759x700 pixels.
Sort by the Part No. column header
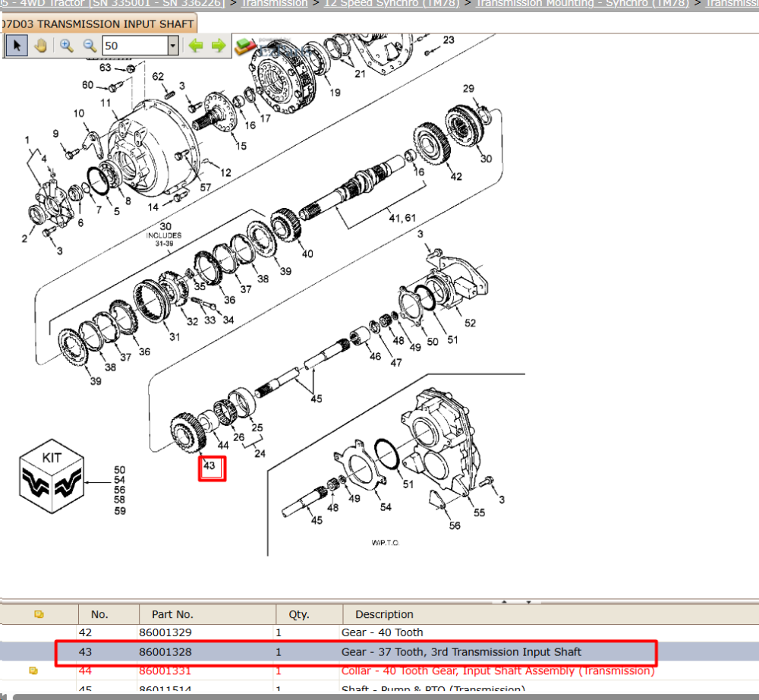(172, 614)
